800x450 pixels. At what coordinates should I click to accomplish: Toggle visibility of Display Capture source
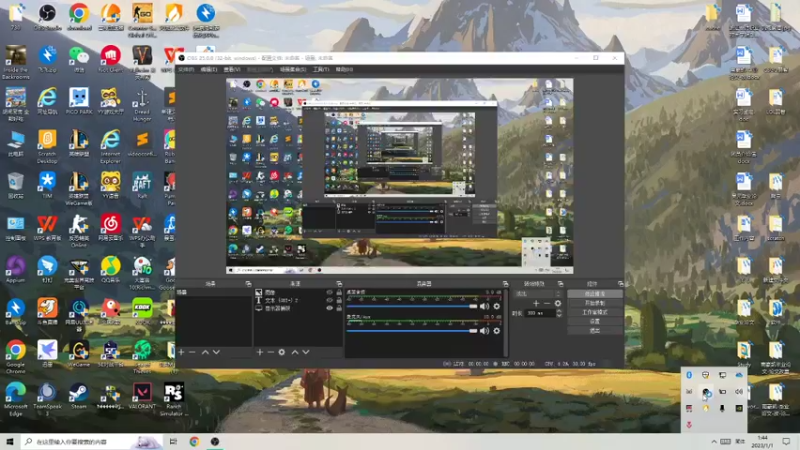[330, 308]
